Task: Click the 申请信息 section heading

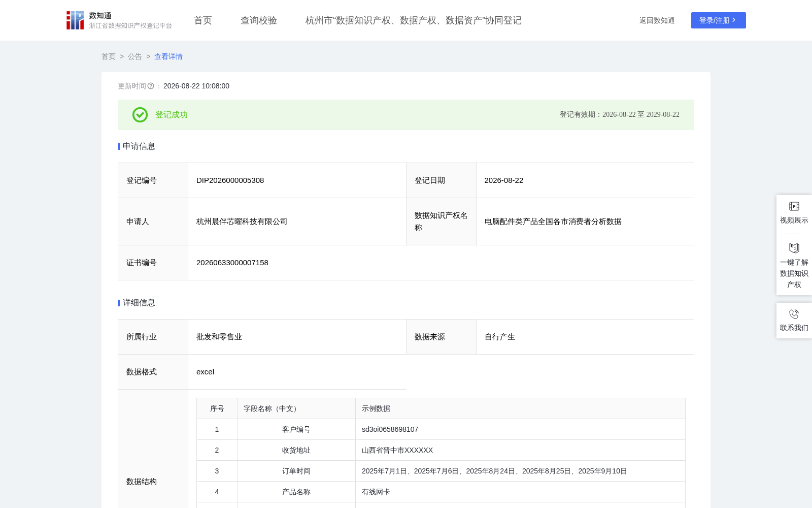Action: coord(139,146)
